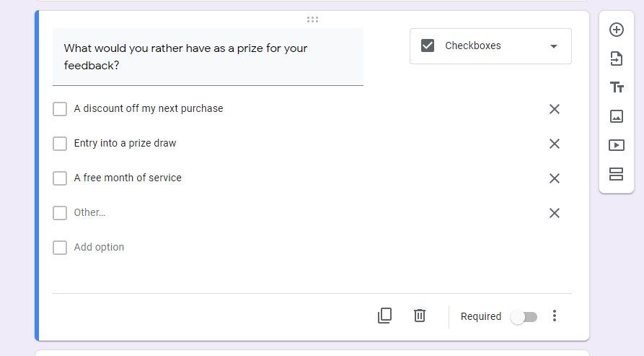Add a video using sidebar icon
The width and height of the screenshot is (644, 356).
(616, 145)
